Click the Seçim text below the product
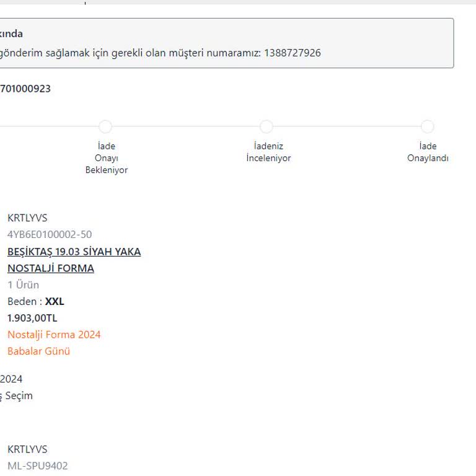This screenshot has height=476, width=476. 19,395
